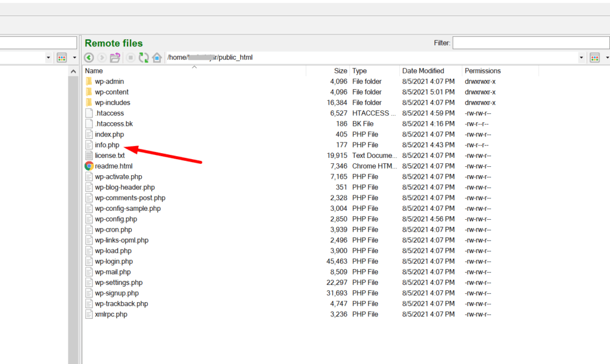
Task: Select the wp-trackback.php file
Action: (122, 304)
